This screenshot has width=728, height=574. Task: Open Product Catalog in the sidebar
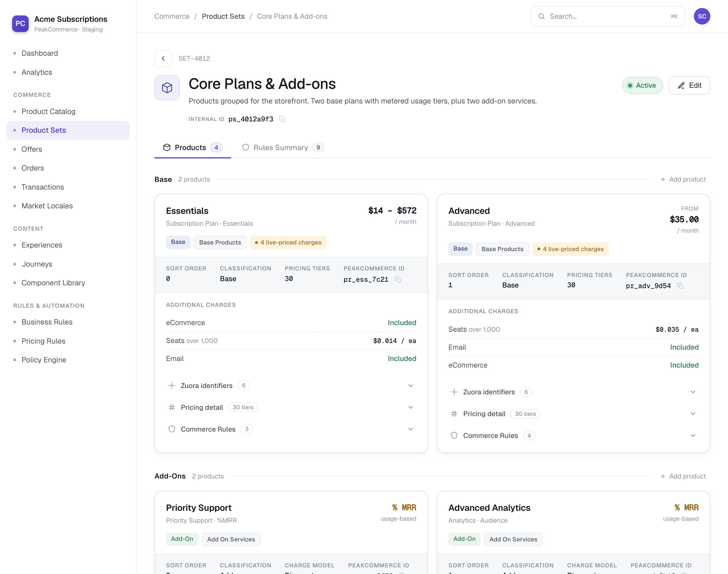(x=68, y=111)
